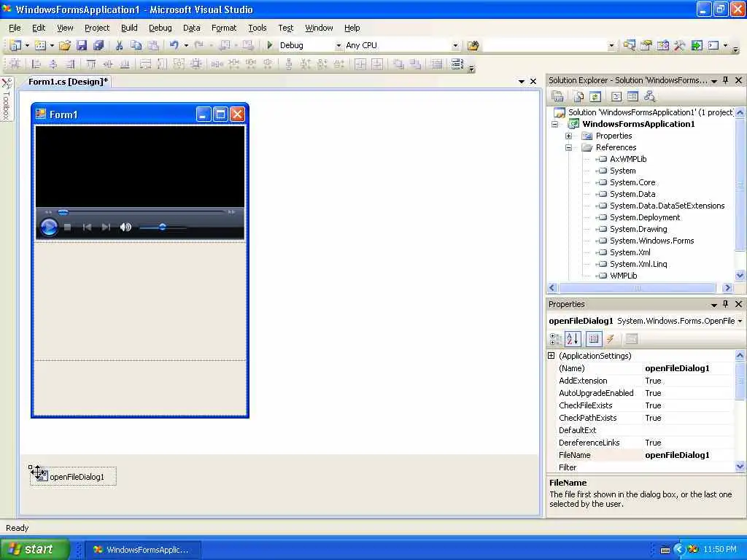
Task: Start debugging with the green play arrow
Action: click(270, 45)
